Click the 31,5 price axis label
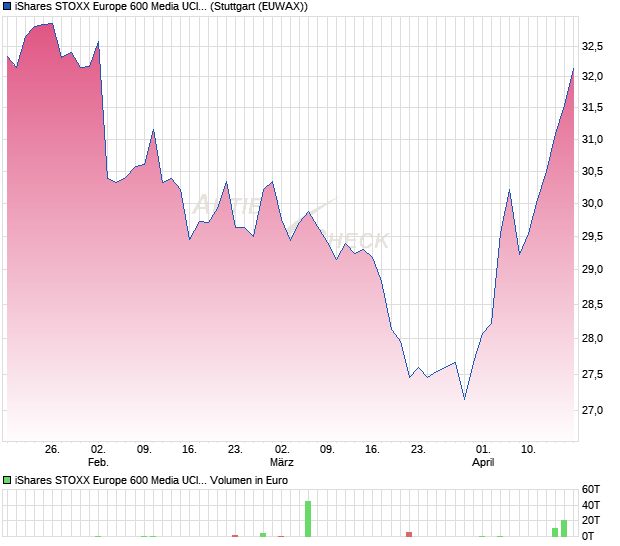 pos(592,107)
